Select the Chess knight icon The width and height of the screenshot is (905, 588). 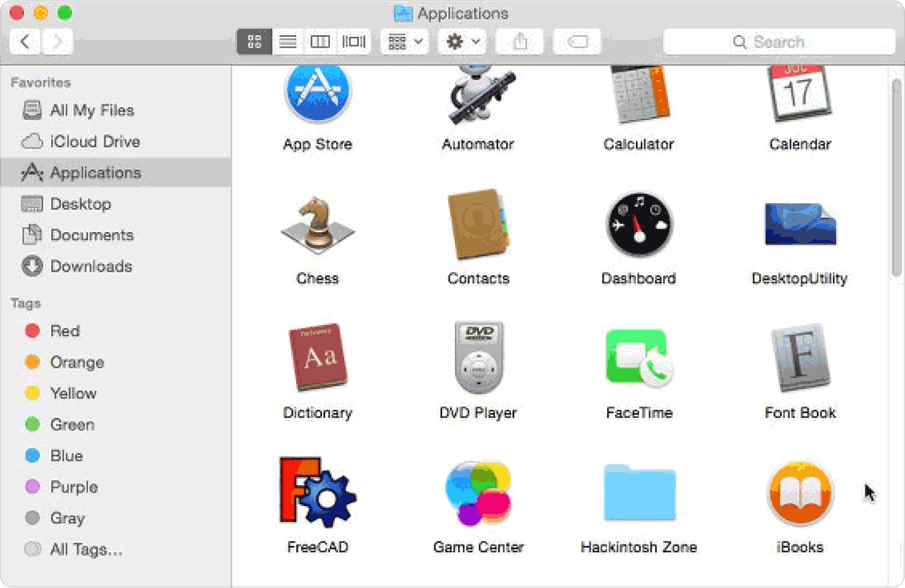317,226
